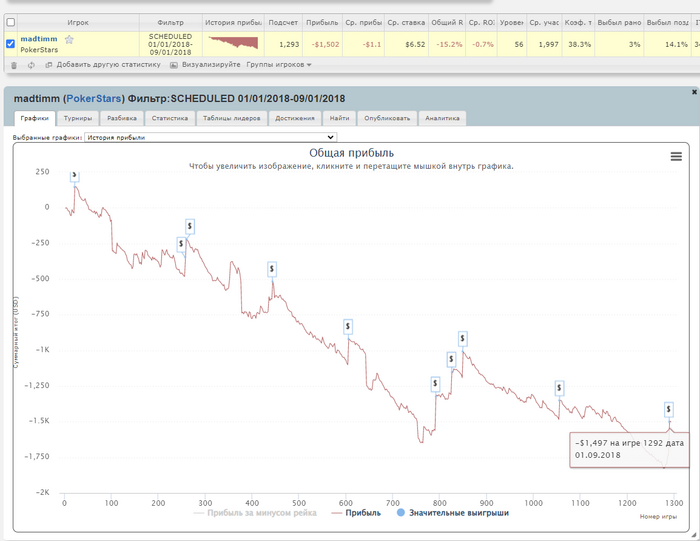Open the 'Турниры' tab
700x541 pixels.
click(78, 118)
